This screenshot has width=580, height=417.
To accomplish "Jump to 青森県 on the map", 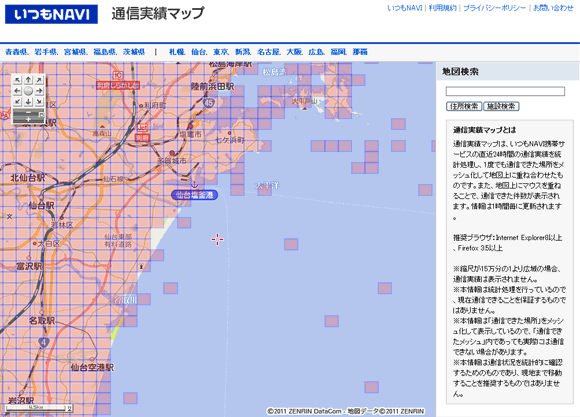I will 16,52.
